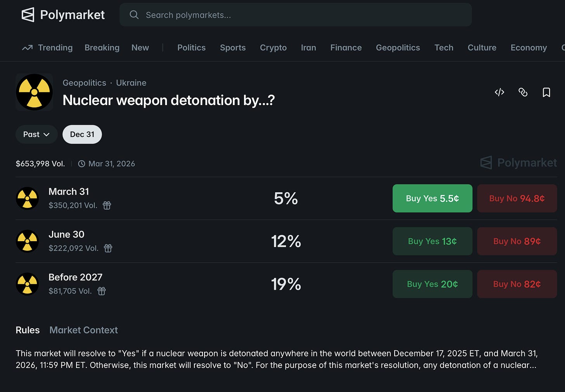Click Buy No 94.8¢ button
This screenshot has width=565, height=392.
coord(517,198)
